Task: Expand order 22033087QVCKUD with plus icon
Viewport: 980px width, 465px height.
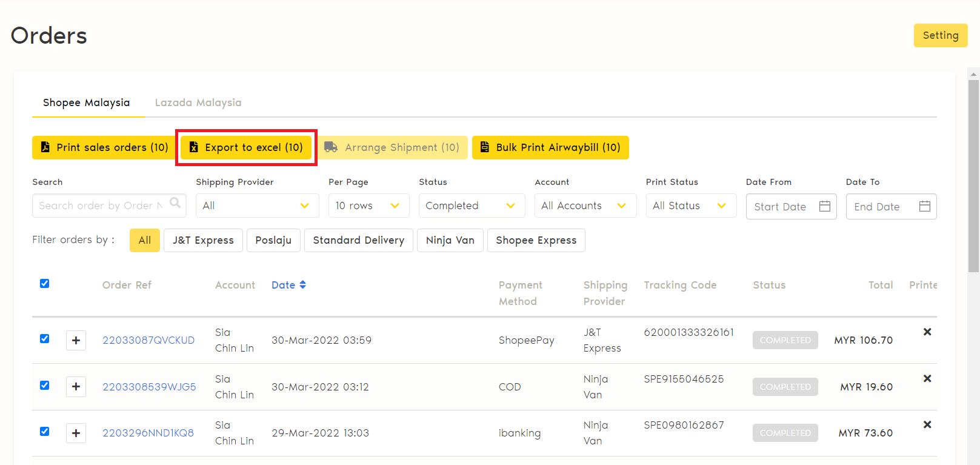Action: tap(76, 340)
